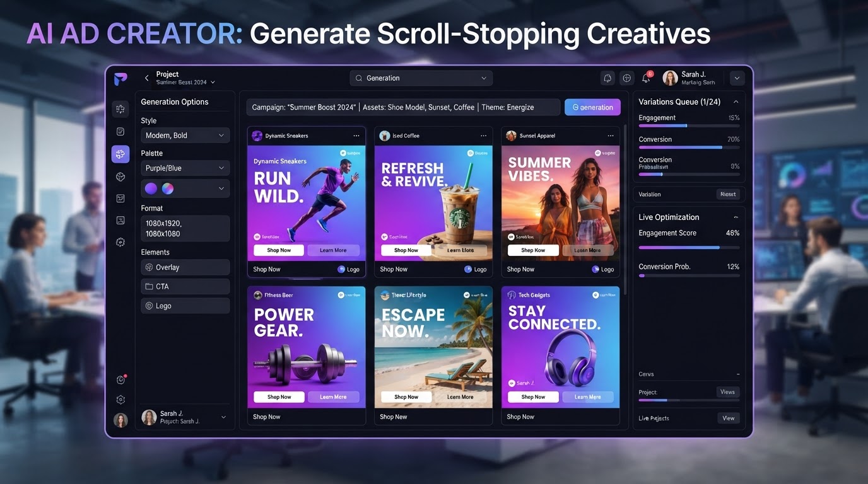Click the View button beside Live Projects
868x484 pixels.
[x=728, y=418]
